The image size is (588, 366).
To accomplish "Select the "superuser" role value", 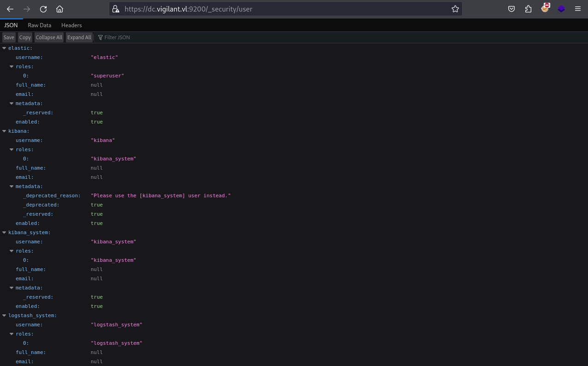I will [107, 76].
